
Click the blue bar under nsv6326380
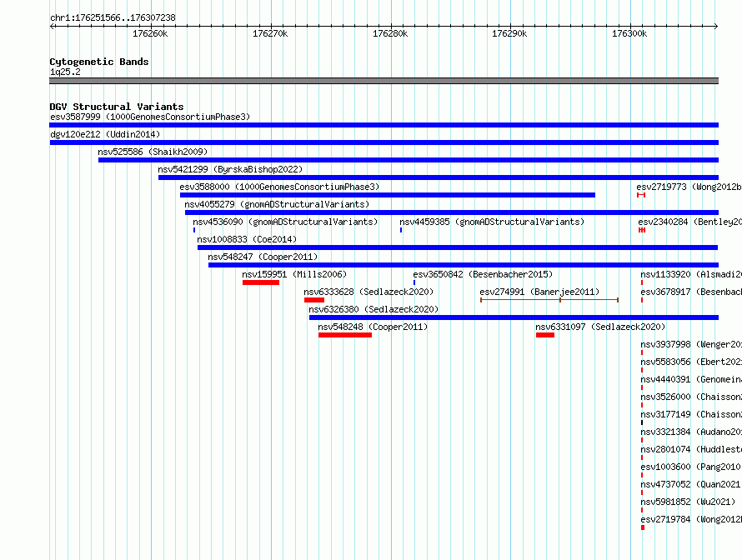pyautogui.click(x=514, y=317)
